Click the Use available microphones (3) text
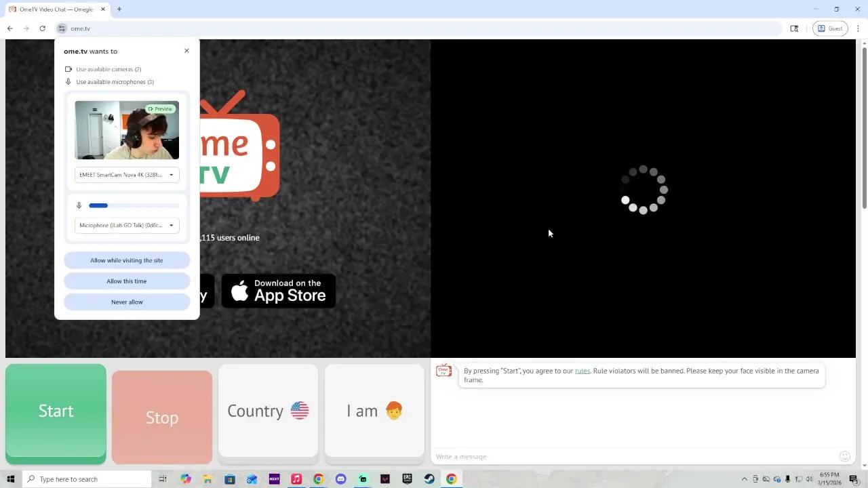This screenshot has width=868, height=488. pyautogui.click(x=115, y=82)
